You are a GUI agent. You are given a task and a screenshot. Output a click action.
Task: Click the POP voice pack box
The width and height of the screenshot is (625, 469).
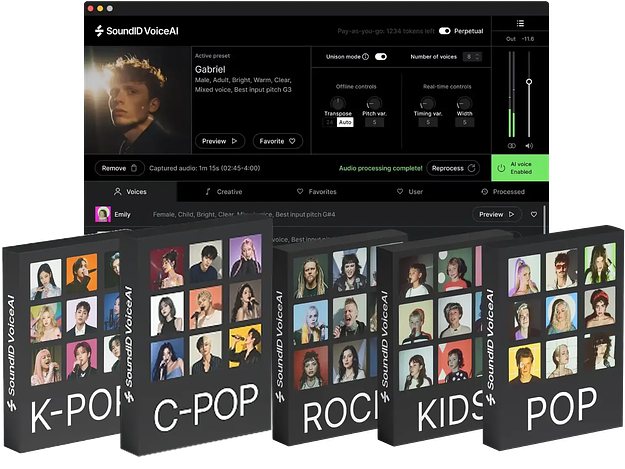pyautogui.click(x=553, y=338)
